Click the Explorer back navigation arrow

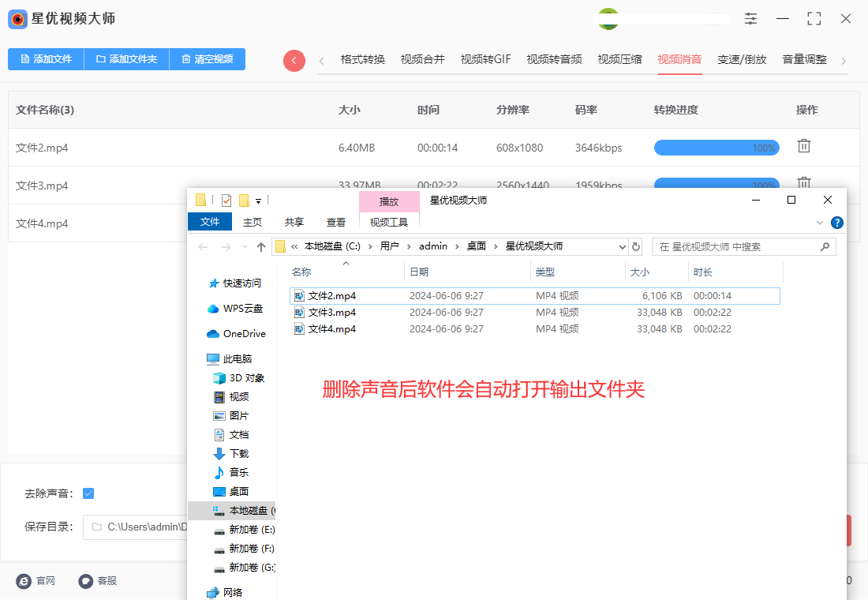pos(203,247)
